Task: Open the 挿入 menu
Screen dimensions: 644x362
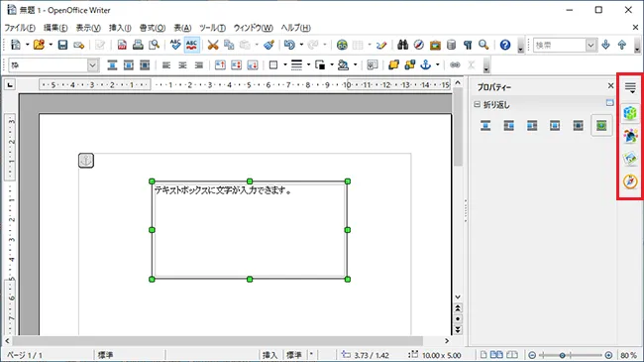Action: (x=120, y=28)
